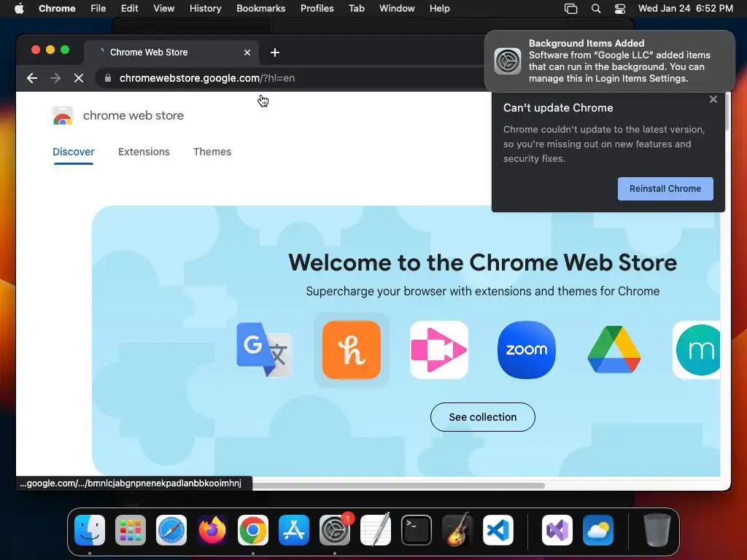This screenshot has width=747, height=560.
Task: Open Finder from the dock
Action: (x=90, y=530)
